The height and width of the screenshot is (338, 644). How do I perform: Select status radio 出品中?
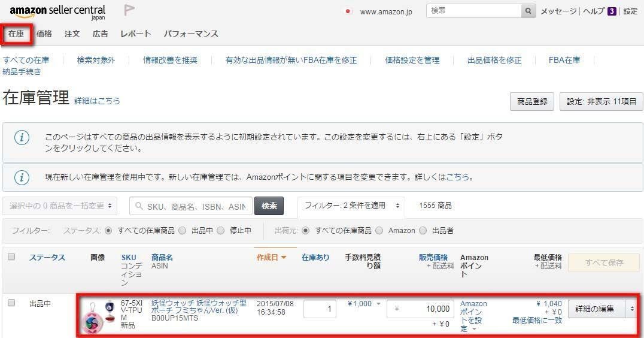coord(183,231)
